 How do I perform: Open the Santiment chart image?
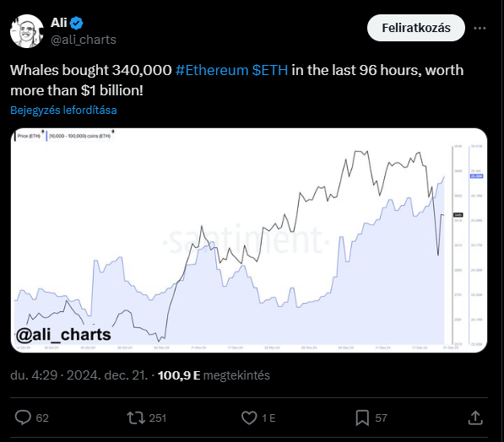pyautogui.click(x=249, y=240)
